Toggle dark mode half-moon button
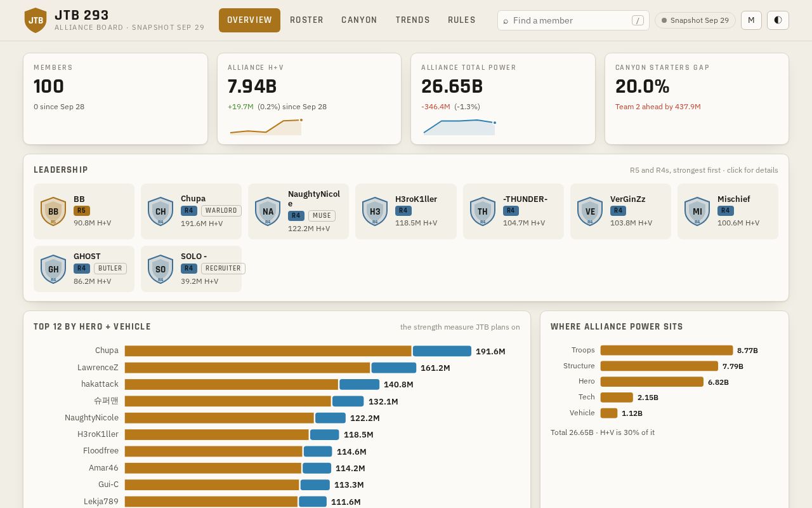812x508 pixels. (778, 20)
